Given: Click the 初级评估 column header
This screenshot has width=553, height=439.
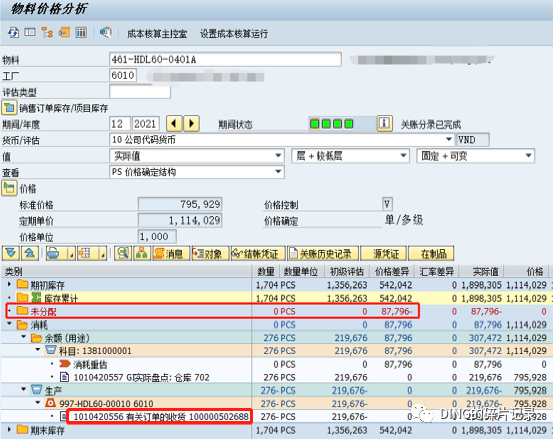Looking at the screenshot, I should coord(346,272).
